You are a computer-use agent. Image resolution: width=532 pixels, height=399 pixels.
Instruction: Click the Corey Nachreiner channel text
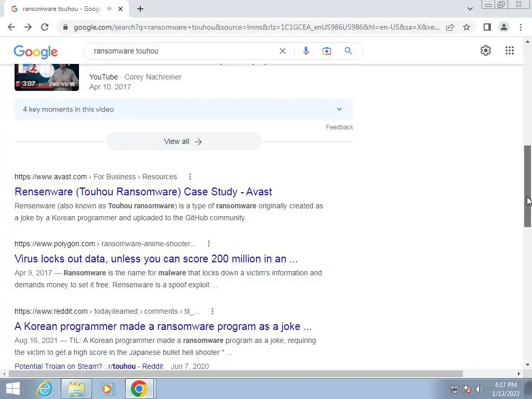(153, 77)
